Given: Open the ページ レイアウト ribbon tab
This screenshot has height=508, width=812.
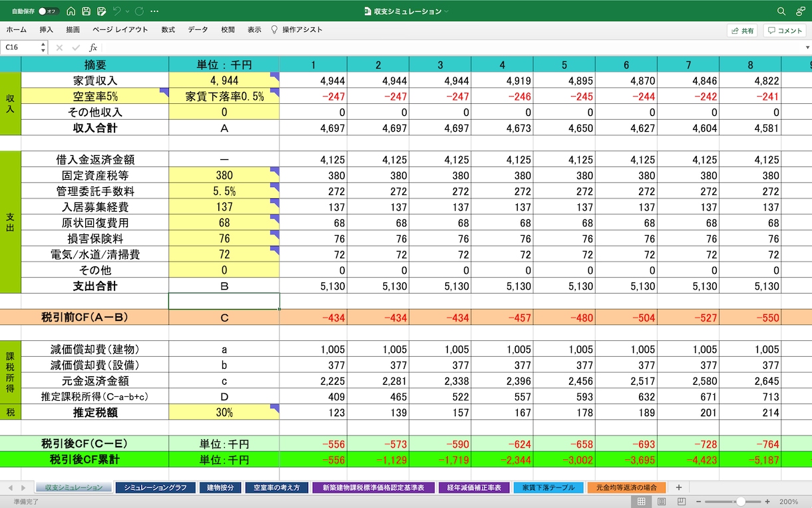Looking at the screenshot, I should pos(120,30).
